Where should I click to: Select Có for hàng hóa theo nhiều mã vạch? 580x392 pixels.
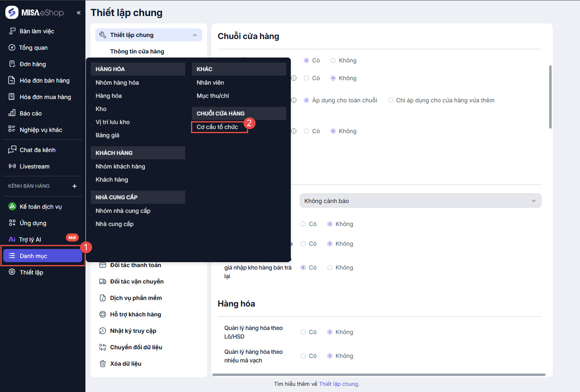tap(303, 356)
